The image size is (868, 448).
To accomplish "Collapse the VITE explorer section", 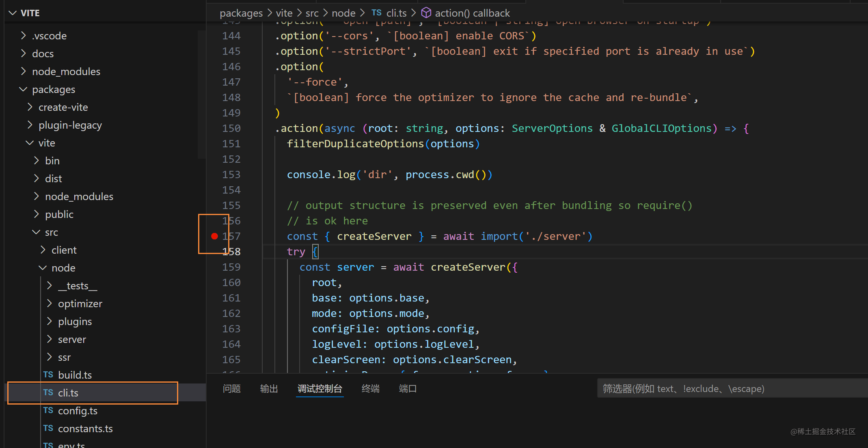I will pos(13,13).
